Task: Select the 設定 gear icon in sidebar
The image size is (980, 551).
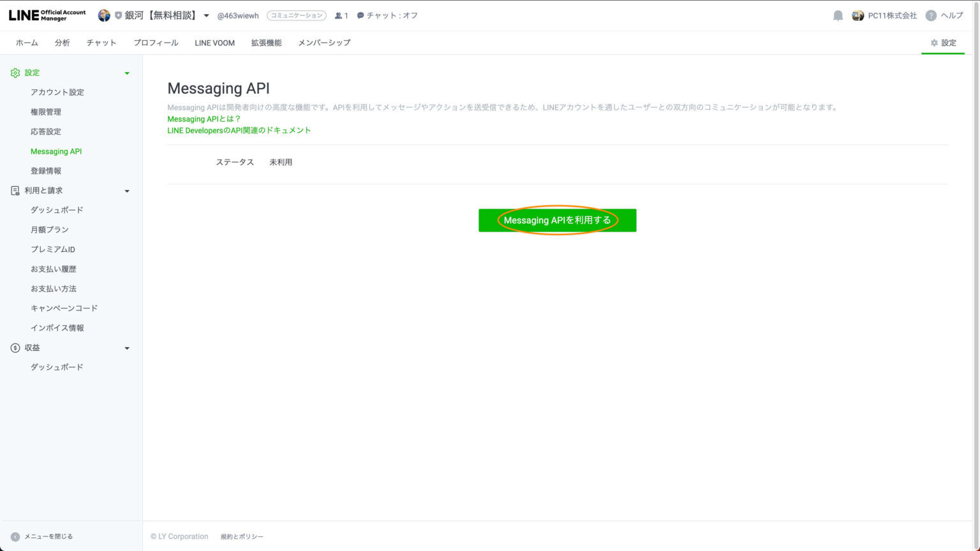Action: pos(15,72)
